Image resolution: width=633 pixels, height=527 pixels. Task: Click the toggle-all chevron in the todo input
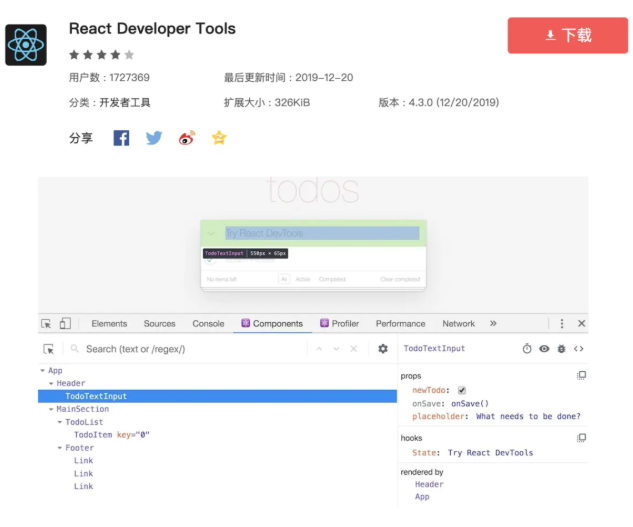(x=211, y=233)
